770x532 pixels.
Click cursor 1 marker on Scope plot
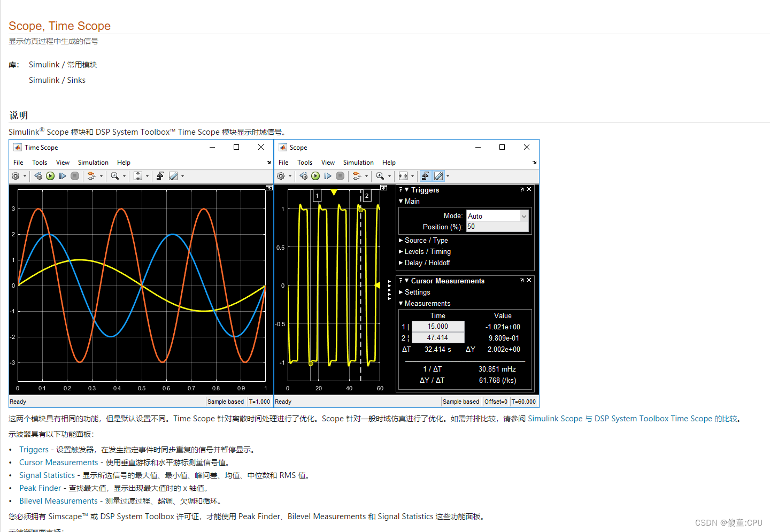tap(317, 196)
